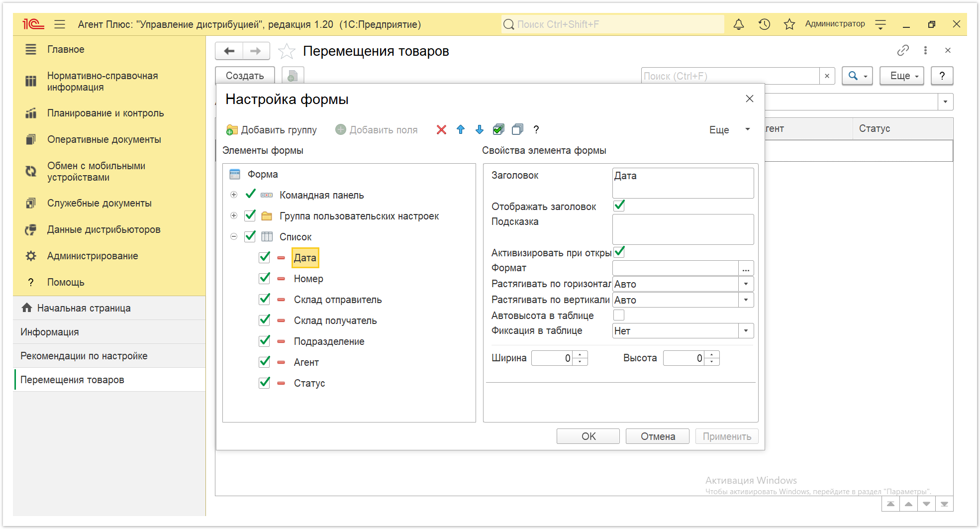The image size is (980, 529).
Task: Open Администрирование section in sidebar
Action: [93, 256]
